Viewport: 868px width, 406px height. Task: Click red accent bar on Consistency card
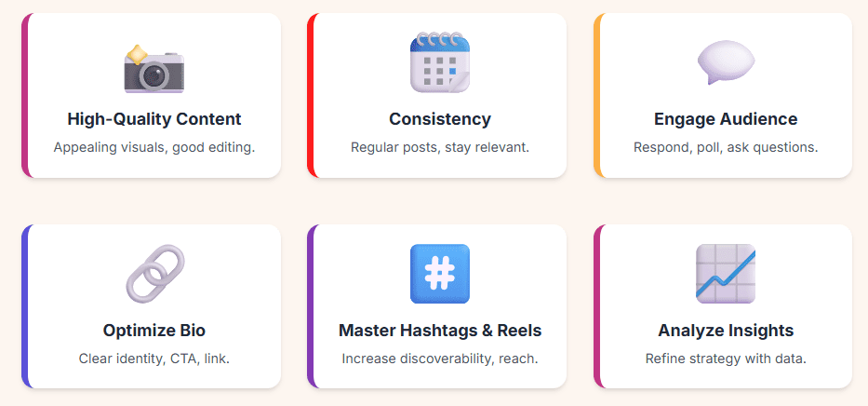click(x=311, y=95)
